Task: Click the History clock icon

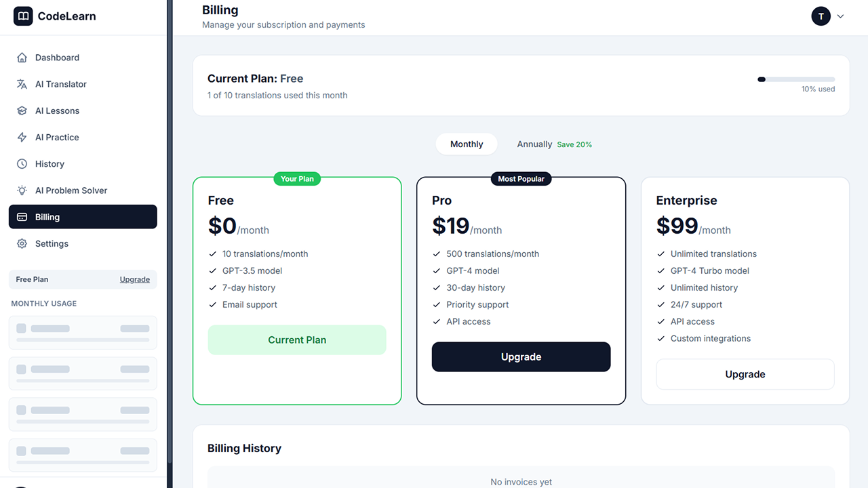Action: pyautogui.click(x=22, y=164)
